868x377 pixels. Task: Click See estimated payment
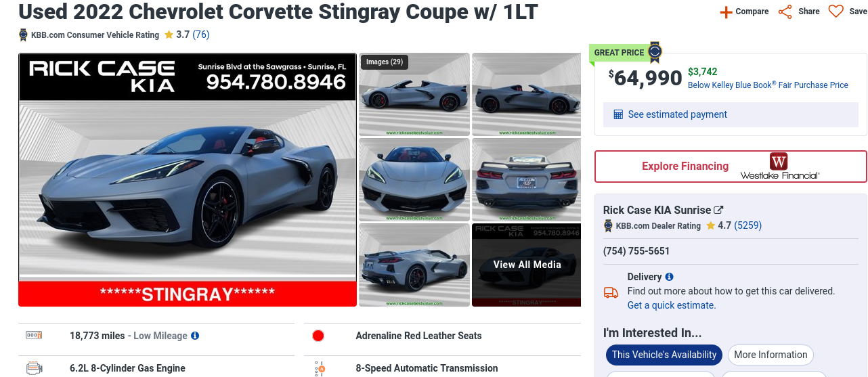tap(678, 114)
